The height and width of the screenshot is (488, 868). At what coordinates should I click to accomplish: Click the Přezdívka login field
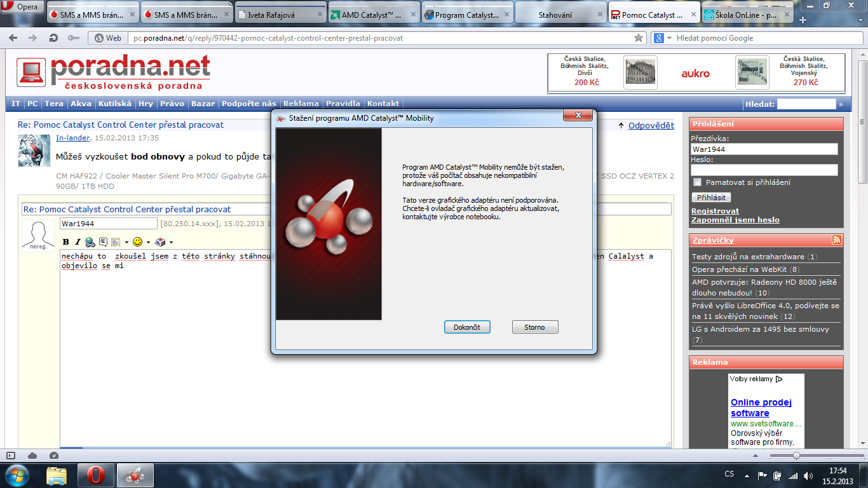pyautogui.click(x=764, y=149)
